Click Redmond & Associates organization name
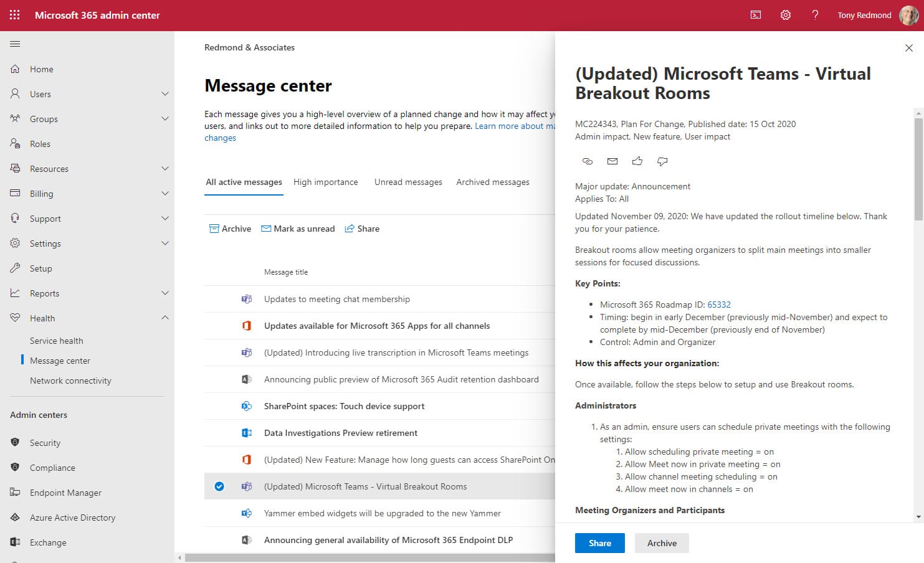 pos(249,47)
